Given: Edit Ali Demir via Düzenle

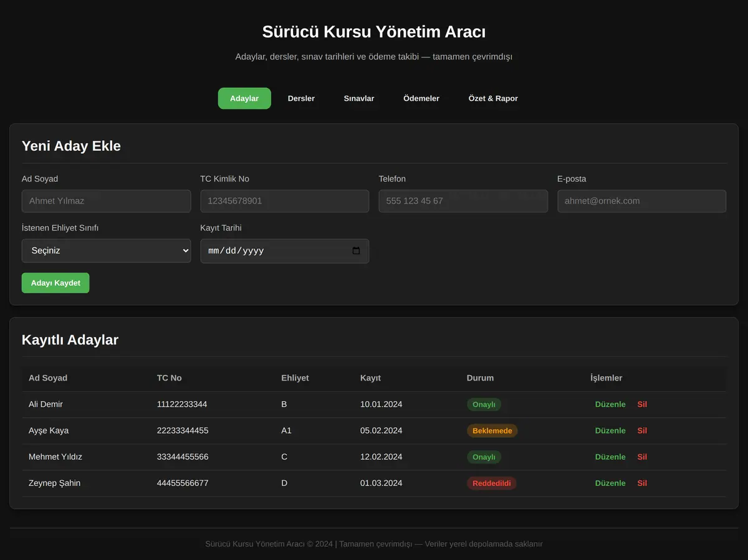Looking at the screenshot, I should point(610,404).
